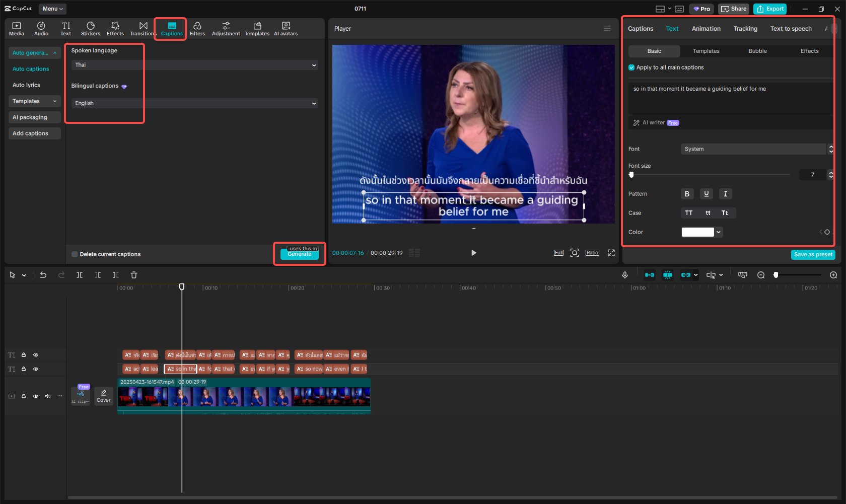Delete the selected caption clip
Image resolution: width=846 pixels, height=504 pixels.
point(133,275)
